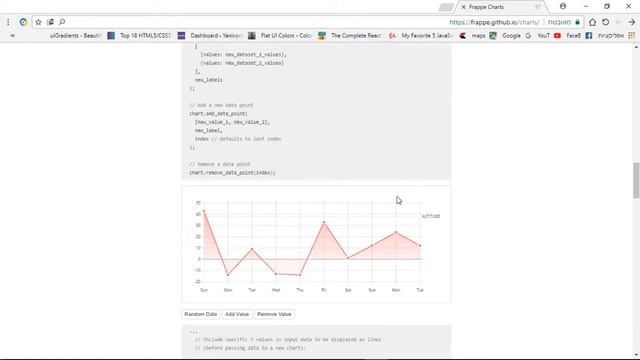The height and width of the screenshot is (360, 640).
Task: Click the blue extension icon beside the address bar
Action: [23, 22]
